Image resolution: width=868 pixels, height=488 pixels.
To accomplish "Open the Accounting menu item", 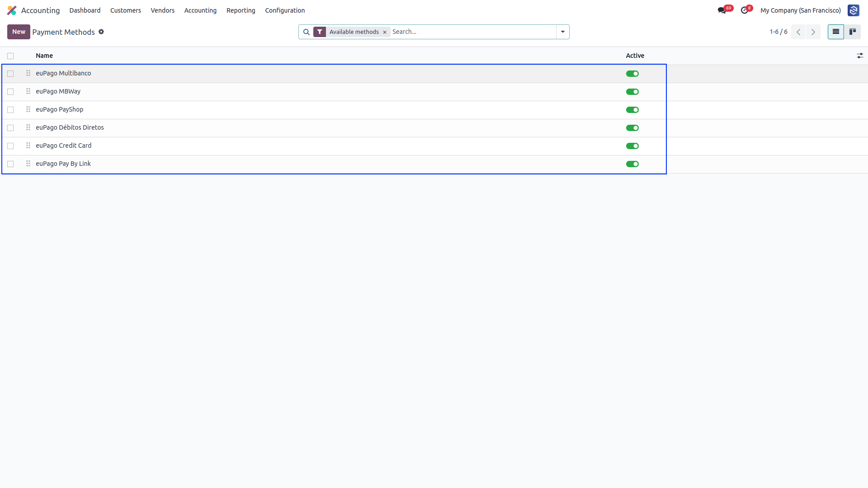I will pyautogui.click(x=200, y=10).
